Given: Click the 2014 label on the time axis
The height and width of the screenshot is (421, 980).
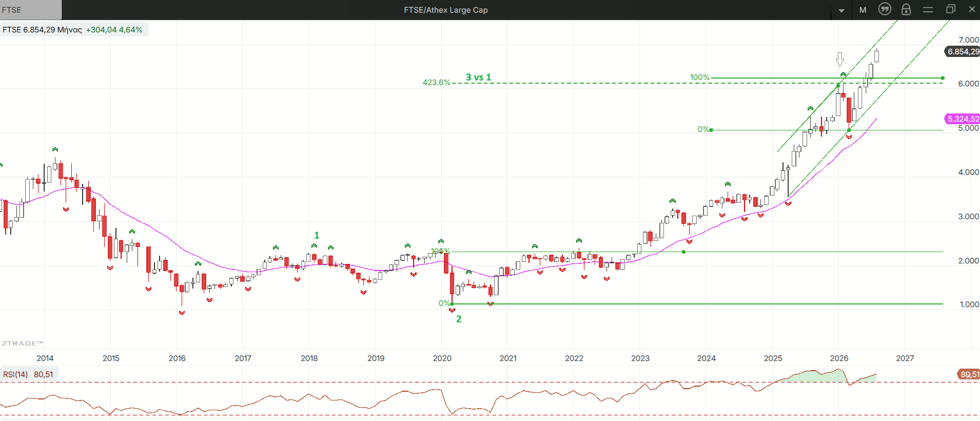Looking at the screenshot, I should (x=45, y=358).
